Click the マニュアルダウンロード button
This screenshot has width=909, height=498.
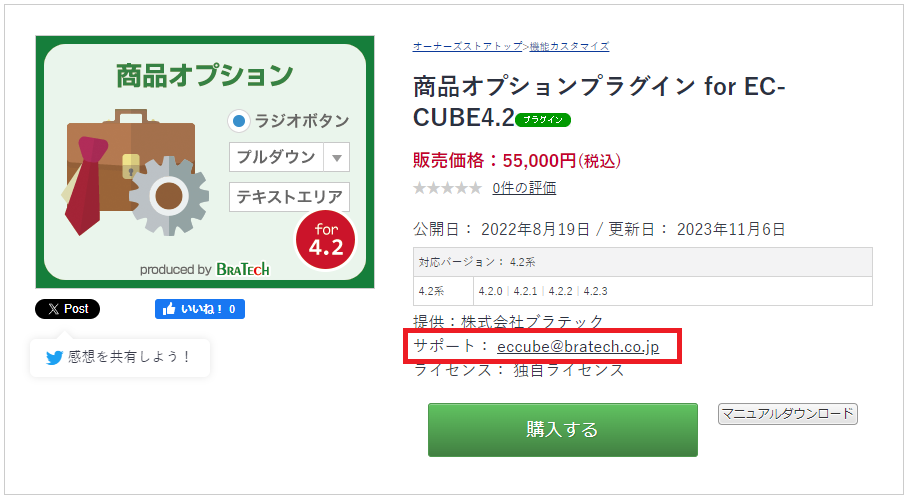point(788,414)
